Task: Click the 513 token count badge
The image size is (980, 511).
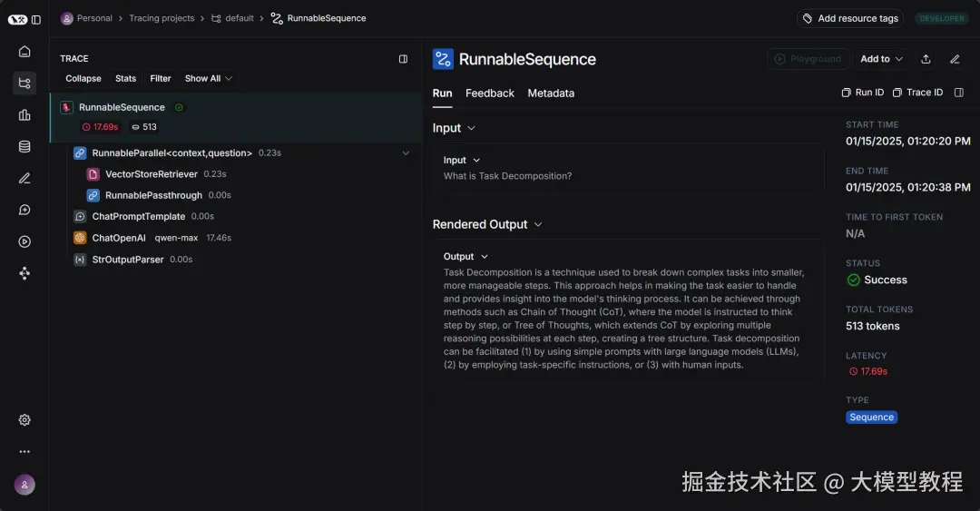Action: click(x=143, y=126)
